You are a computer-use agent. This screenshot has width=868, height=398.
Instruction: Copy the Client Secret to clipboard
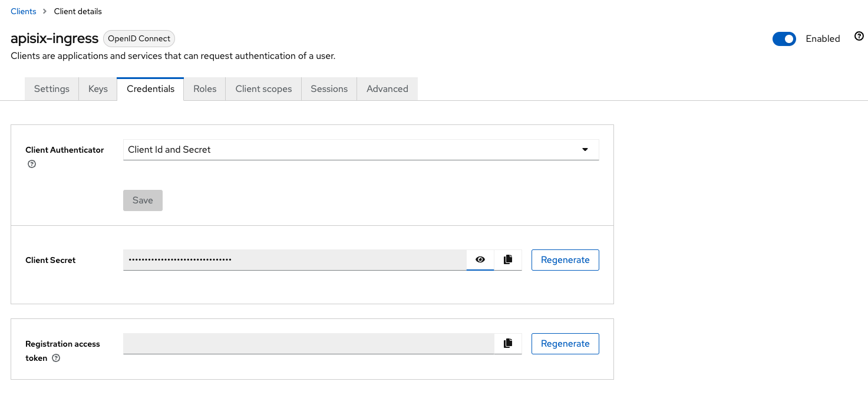tap(507, 259)
